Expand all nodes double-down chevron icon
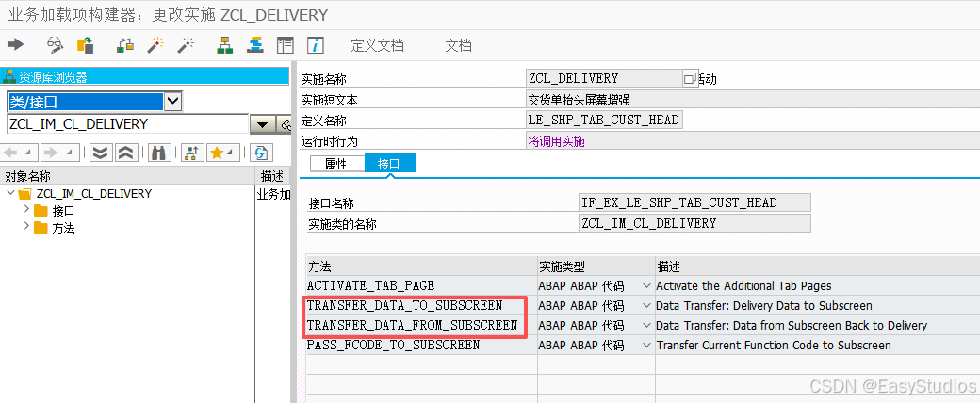980x403 pixels. (x=101, y=153)
